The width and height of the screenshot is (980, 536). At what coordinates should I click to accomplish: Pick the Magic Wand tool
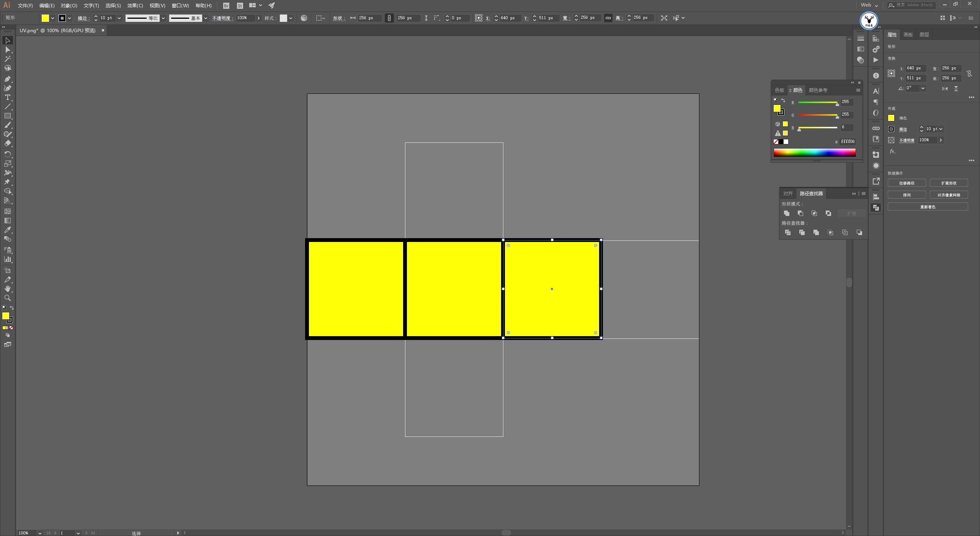pos(7,59)
